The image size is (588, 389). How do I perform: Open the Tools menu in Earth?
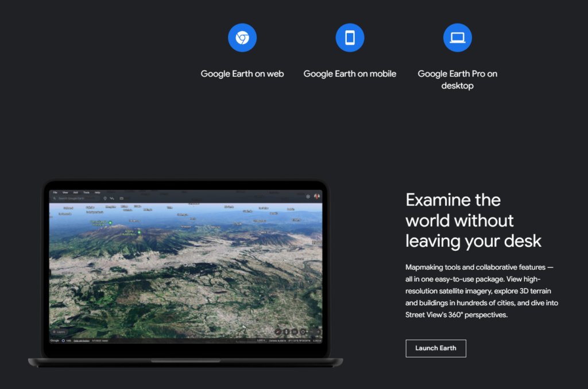click(x=86, y=192)
